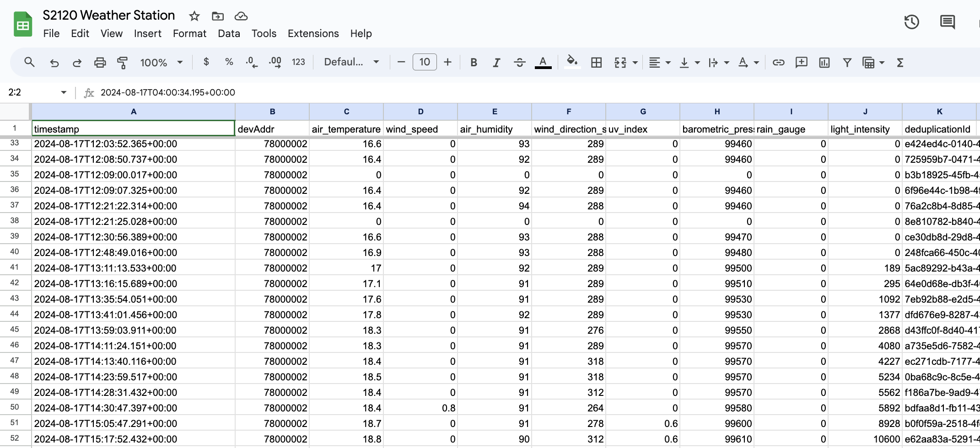Open the font size dropdown

click(424, 62)
